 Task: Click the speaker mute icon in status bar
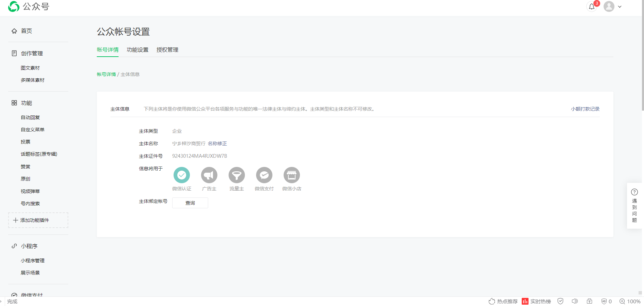pos(575,301)
